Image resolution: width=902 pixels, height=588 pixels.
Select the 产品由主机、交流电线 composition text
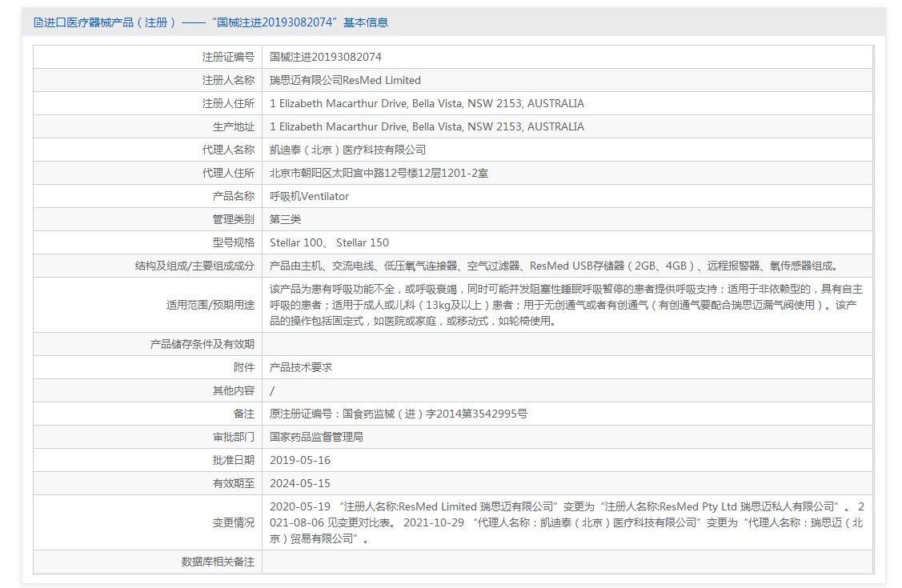pyautogui.click(x=555, y=266)
